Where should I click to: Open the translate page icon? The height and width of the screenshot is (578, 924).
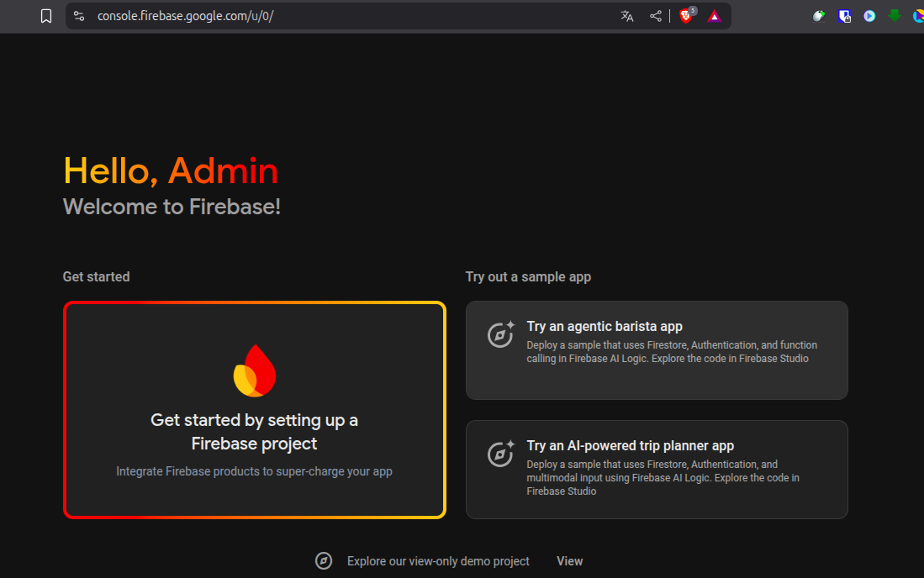[x=627, y=16]
